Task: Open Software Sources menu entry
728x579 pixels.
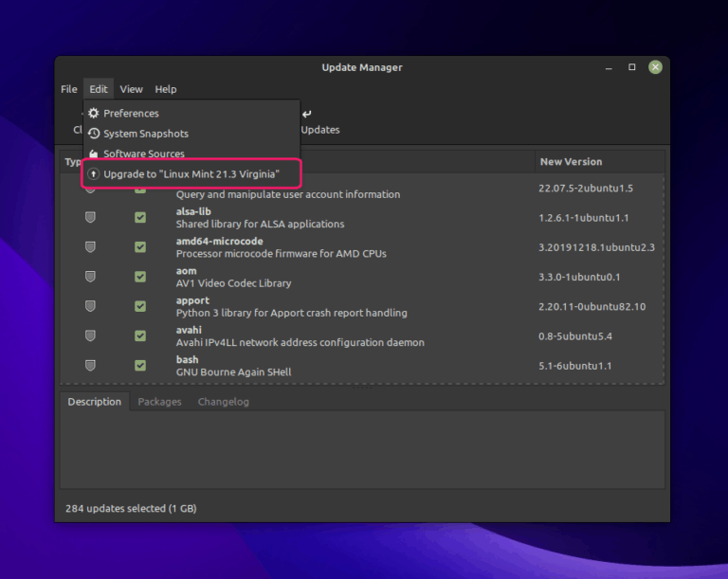Action: pos(191,154)
